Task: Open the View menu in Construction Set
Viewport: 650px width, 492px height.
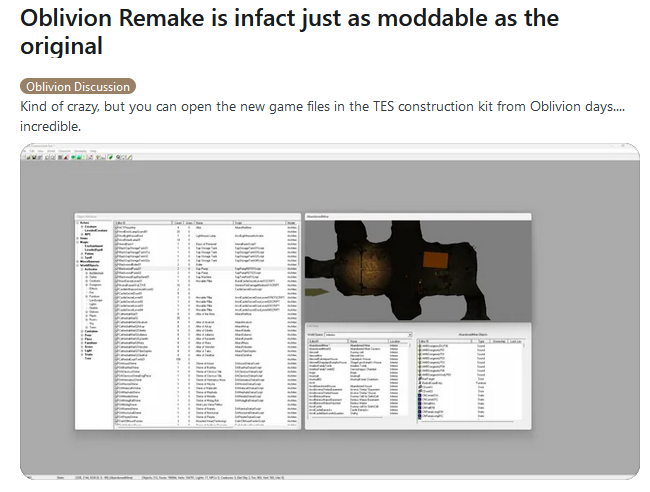Action: (41, 151)
